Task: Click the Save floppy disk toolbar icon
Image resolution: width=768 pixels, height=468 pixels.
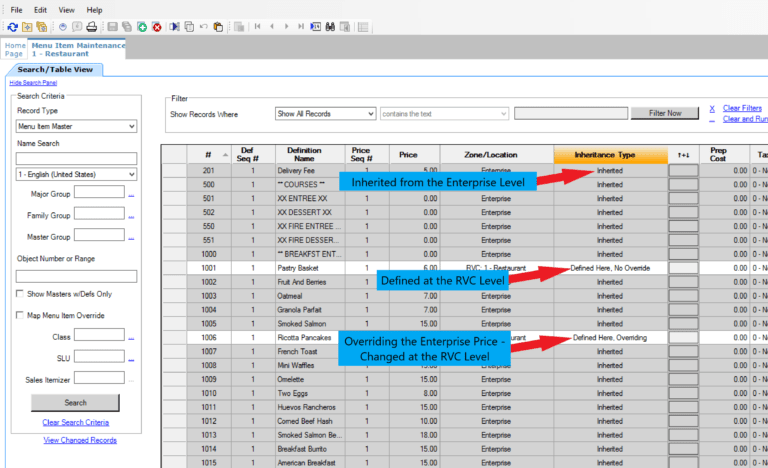Action: pos(113,27)
